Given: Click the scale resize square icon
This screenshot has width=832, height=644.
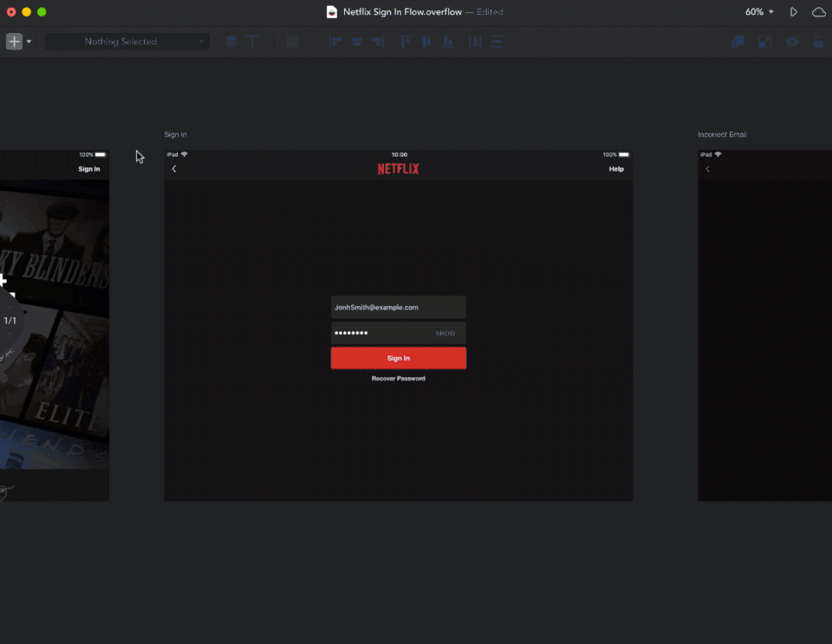Looking at the screenshot, I should pyautogui.click(x=764, y=42).
